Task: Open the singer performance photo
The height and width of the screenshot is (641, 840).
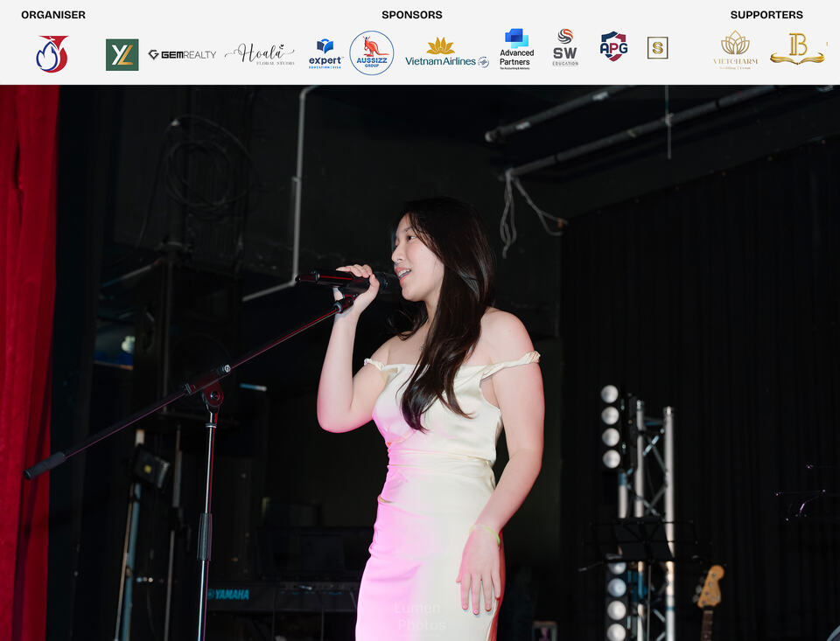Action: pyautogui.click(x=420, y=363)
